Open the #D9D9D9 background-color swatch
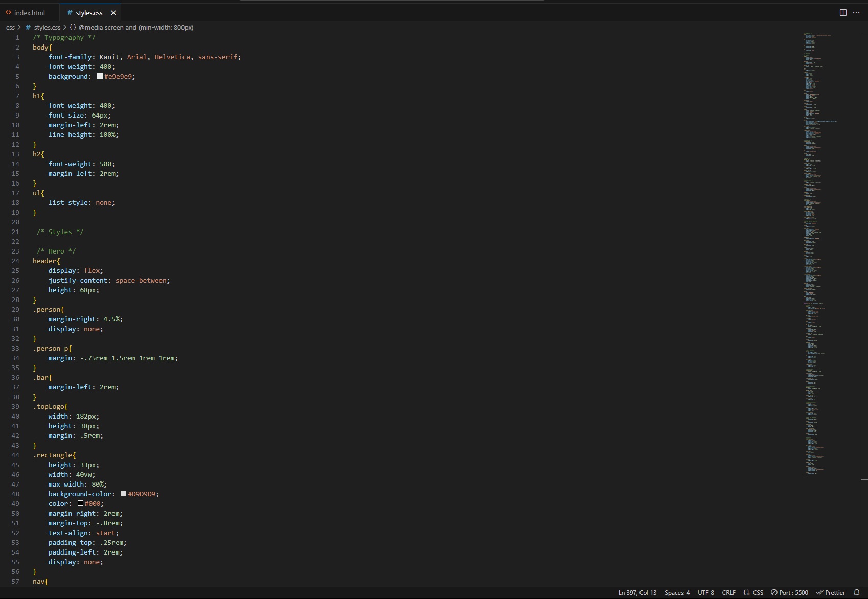Screen dimensions: 868x599 [x=123, y=494]
